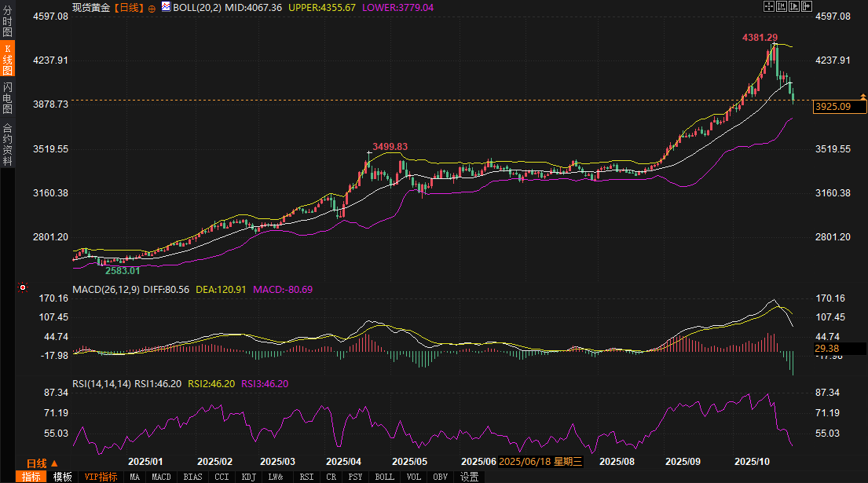Click the 指标 button at bottom-left

pyautogui.click(x=31, y=477)
